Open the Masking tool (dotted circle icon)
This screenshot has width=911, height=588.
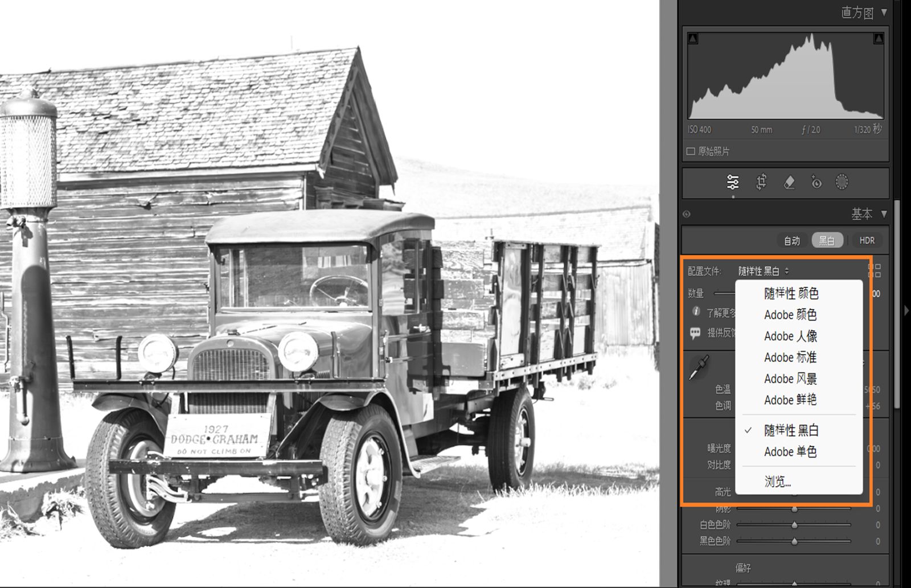(x=842, y=182)
